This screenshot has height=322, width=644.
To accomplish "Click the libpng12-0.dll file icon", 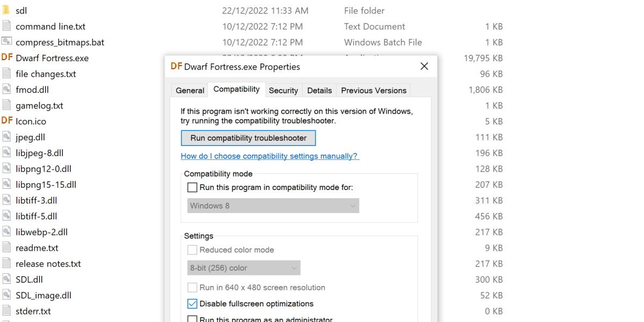I will [6, 169].
